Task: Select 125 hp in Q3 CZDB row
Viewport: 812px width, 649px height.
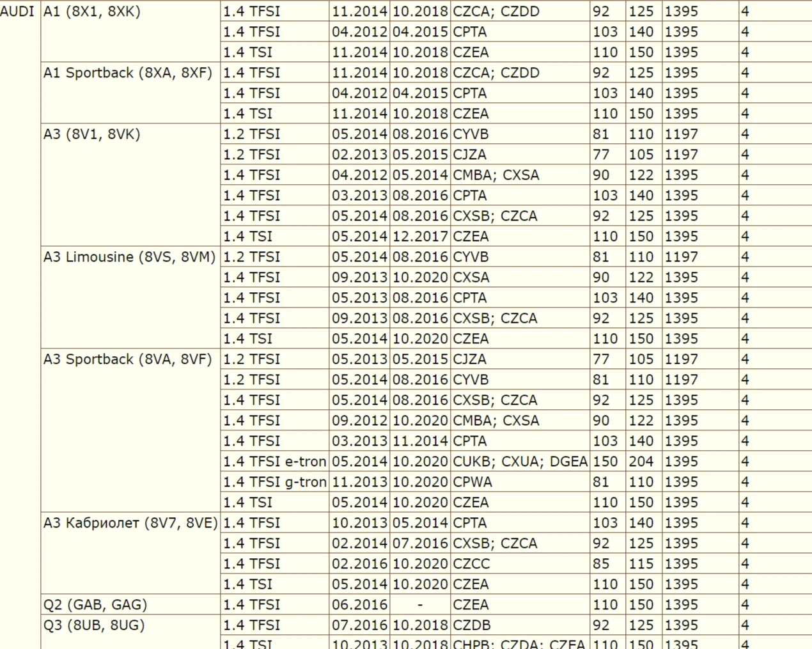Action: coord(641,625)
